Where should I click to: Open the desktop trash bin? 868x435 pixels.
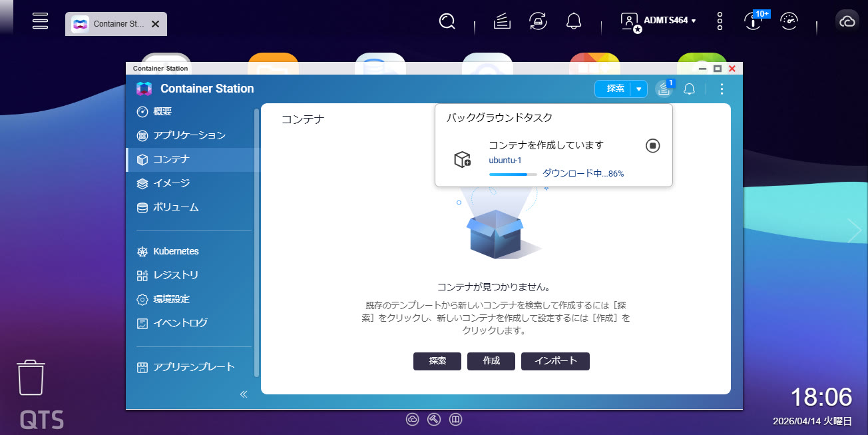tap(31, 378)
